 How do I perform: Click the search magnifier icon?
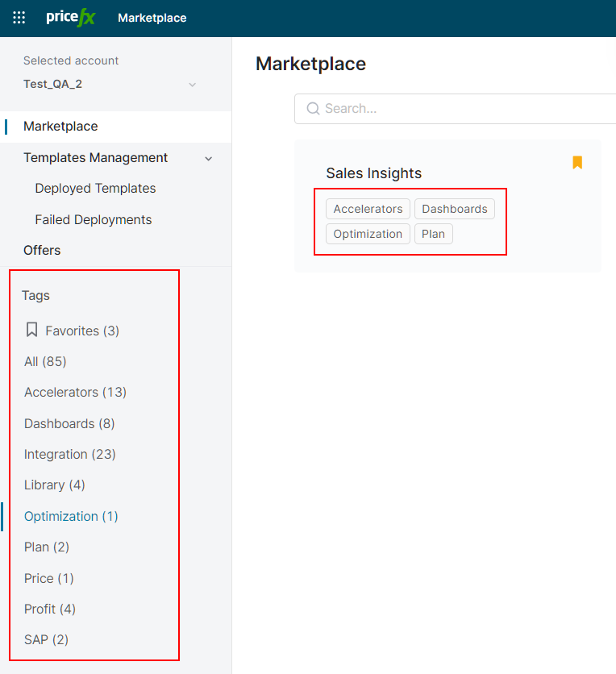(313, 109)
